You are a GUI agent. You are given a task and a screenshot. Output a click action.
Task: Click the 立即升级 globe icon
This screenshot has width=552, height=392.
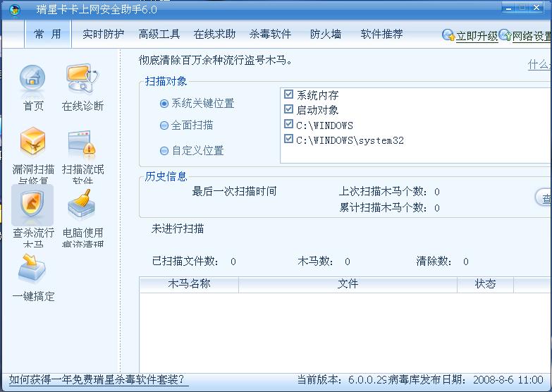click(x=448, y=35)
